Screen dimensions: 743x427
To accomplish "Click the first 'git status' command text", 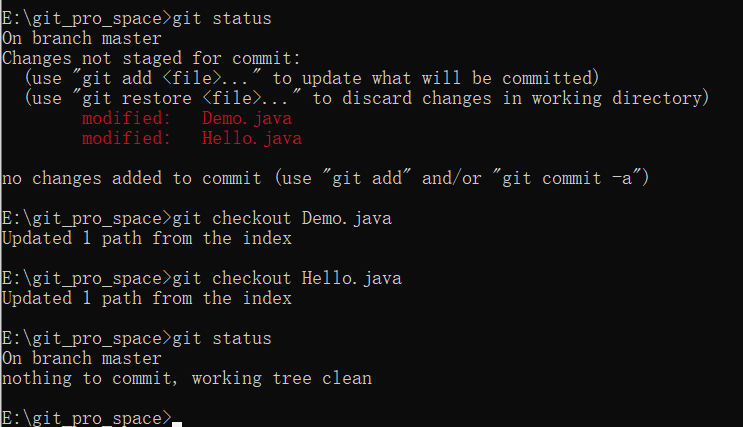I will [x=222, y=18].
